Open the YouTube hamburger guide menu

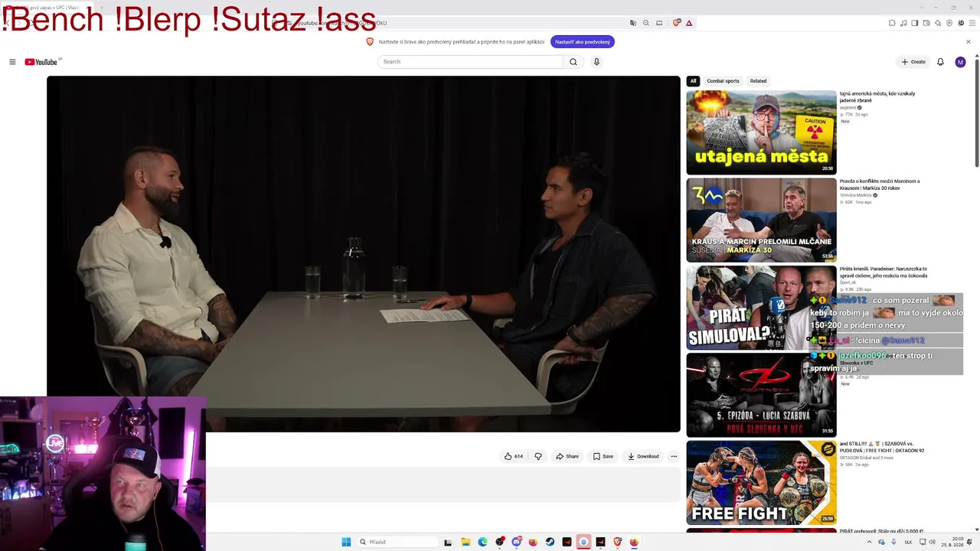click(12, 62)
